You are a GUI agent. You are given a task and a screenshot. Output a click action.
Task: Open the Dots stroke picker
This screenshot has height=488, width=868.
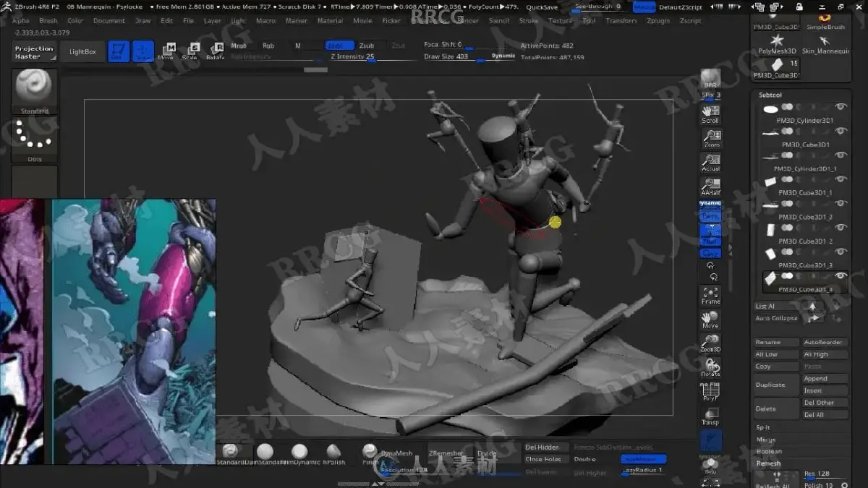tap(35, 140)
